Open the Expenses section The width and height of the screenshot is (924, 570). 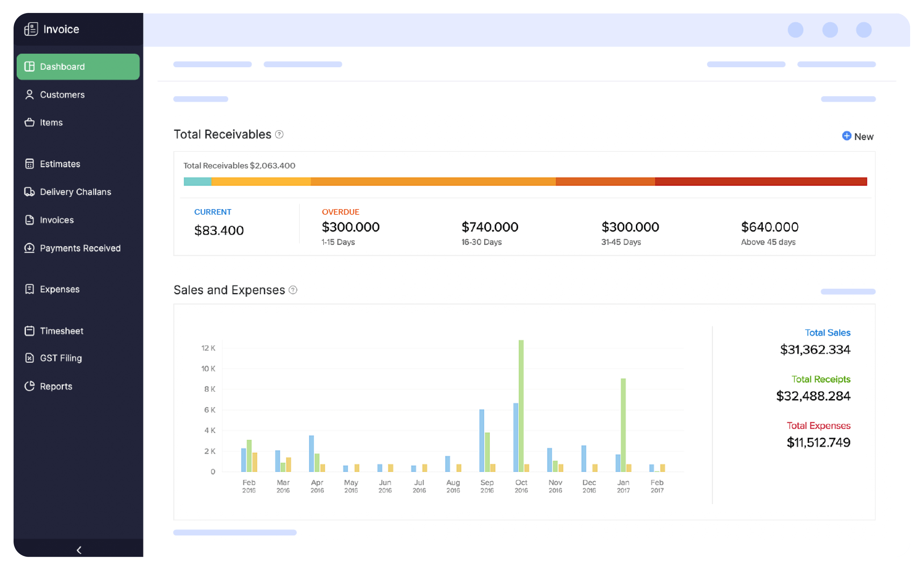60,289
